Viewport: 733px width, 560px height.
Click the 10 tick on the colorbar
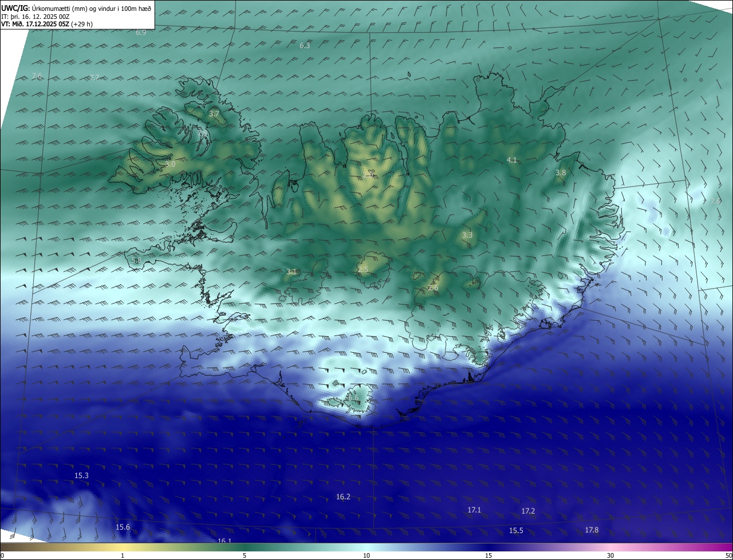click(366, 555)
